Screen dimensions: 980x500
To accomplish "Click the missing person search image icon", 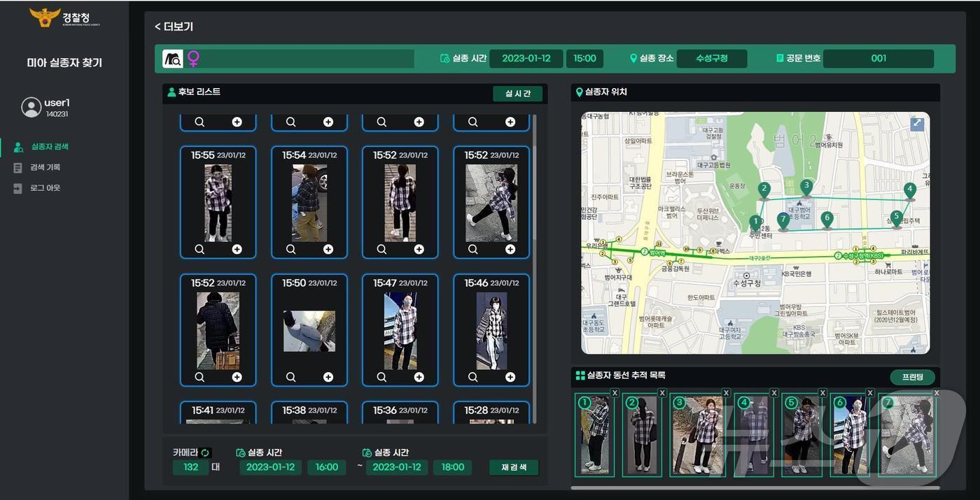I will (173, 59).
